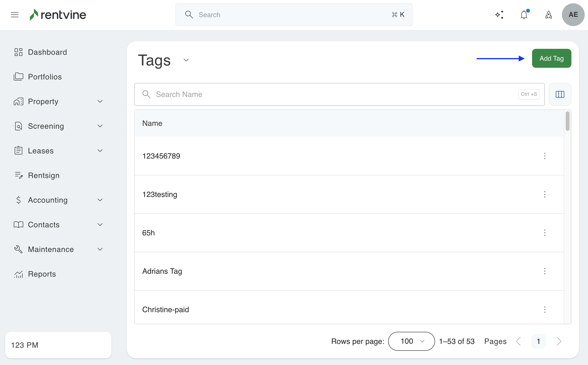This screenshot has height=365, width=588.
Task: Open three-dot menu for 123testing tag
Action: (x=545, y=194)
